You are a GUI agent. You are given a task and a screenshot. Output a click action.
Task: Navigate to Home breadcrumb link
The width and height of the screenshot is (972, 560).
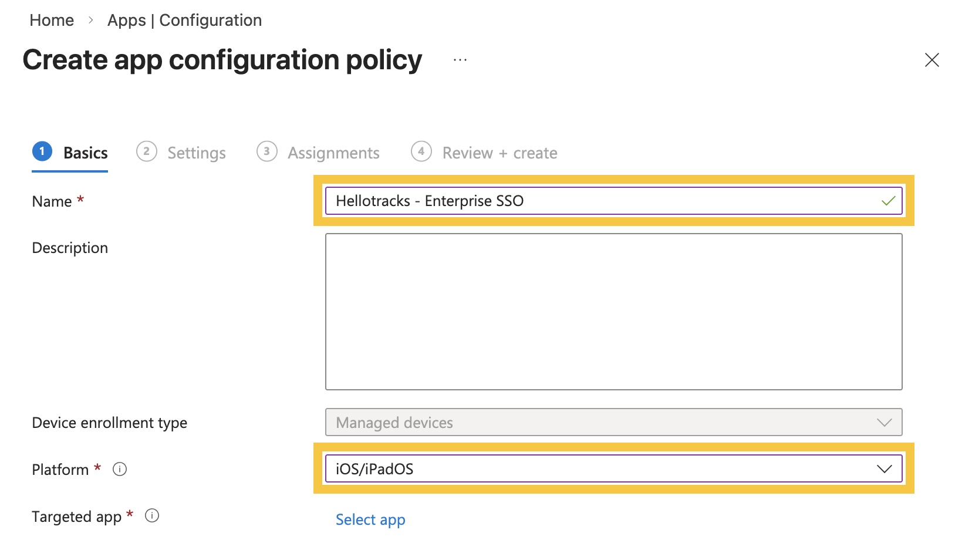pos(52,21)
